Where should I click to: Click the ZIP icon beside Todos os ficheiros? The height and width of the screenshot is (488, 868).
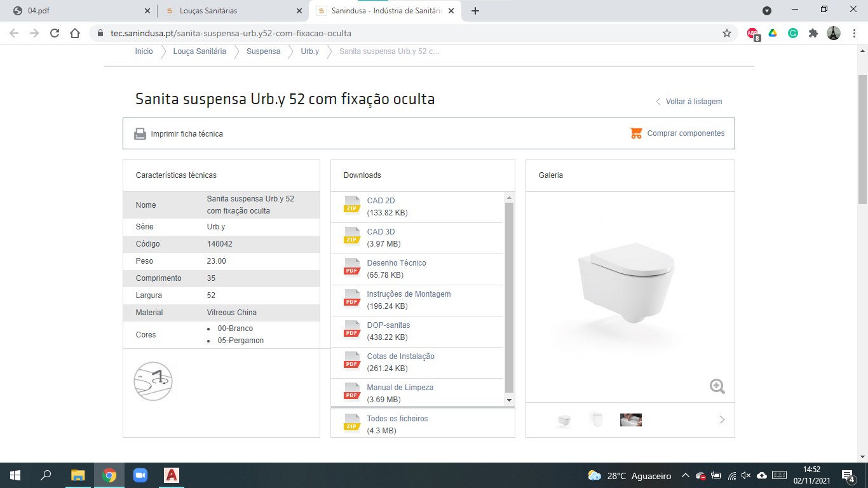pyautogui.click(x=352, y=423)
